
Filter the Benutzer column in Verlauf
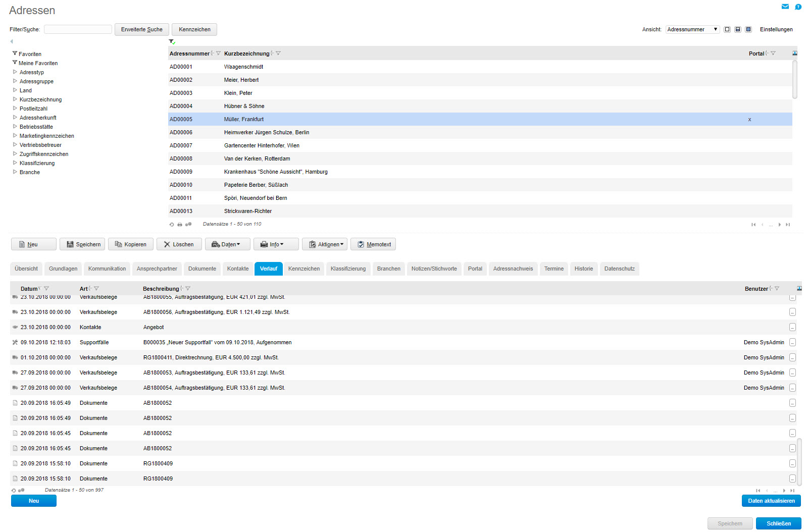pyautogui.click(x=777, y=289)
